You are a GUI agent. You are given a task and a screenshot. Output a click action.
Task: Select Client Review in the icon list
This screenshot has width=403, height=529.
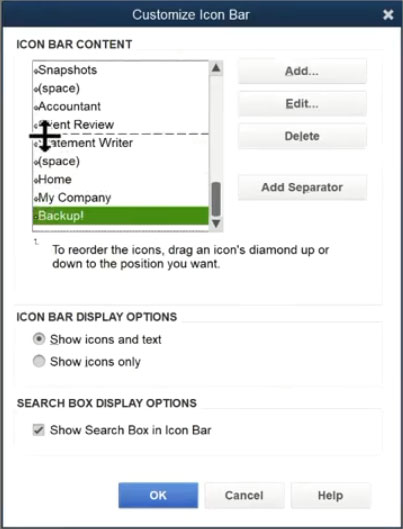coord(121,124)
